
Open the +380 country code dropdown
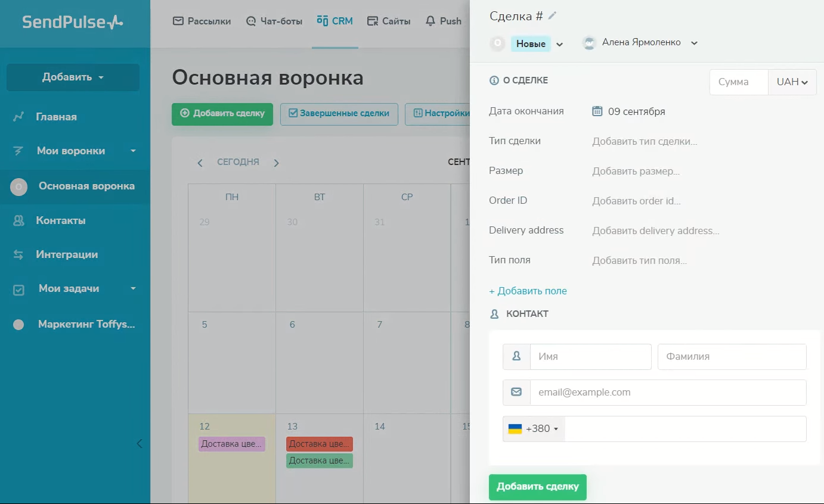534,429
